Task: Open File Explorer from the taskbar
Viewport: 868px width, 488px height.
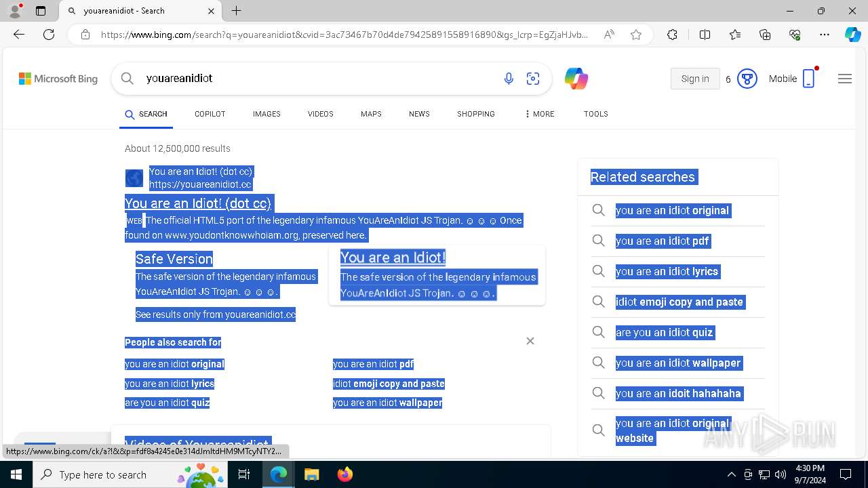Action: point(311,474)
